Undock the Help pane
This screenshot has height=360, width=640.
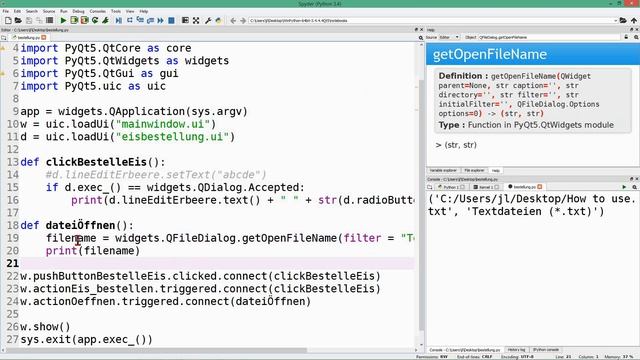[x=631, y=30]
